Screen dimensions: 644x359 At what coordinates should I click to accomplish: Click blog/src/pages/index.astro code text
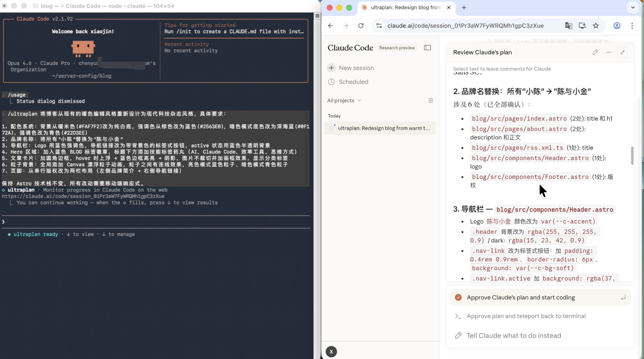coord(519,118)
